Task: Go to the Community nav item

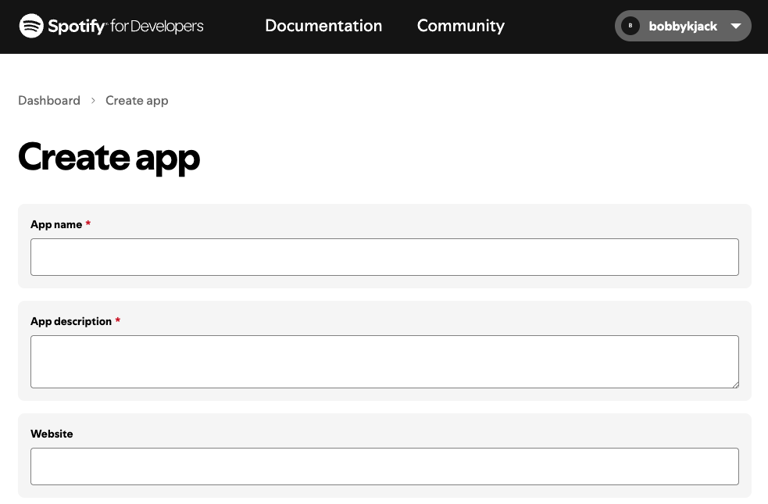Action: (x=460, y=26)
